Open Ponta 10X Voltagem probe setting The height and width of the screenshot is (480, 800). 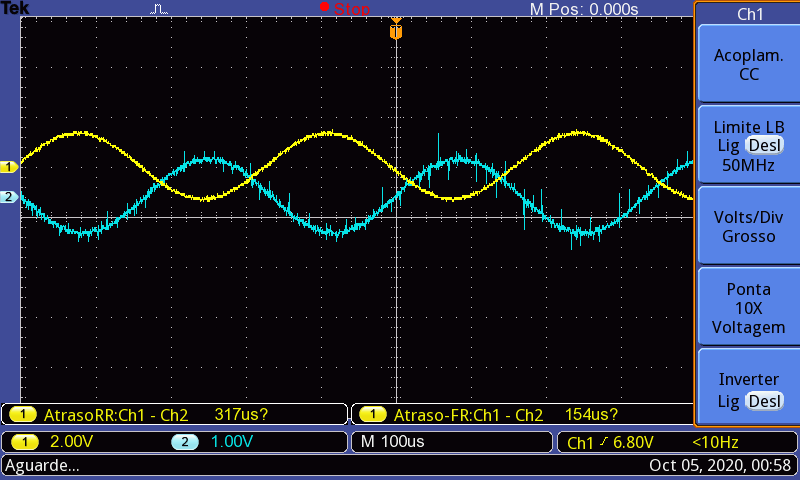pyautogui.click(x=748, y=308)
